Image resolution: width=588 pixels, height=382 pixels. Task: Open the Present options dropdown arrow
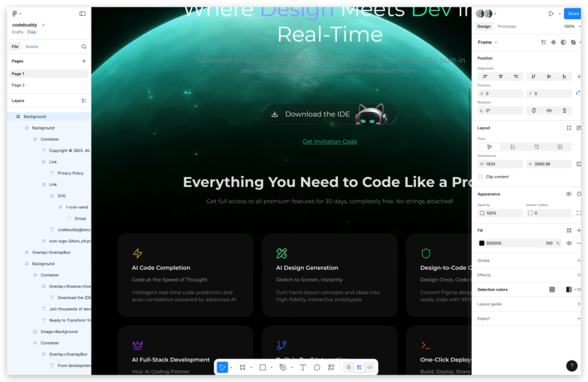[x=559, y=14]
